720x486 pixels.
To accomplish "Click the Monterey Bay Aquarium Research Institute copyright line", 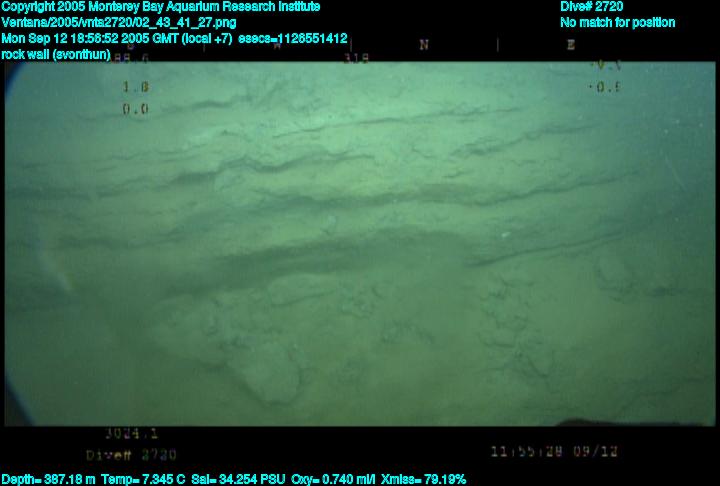I will (x=161, y=6).
